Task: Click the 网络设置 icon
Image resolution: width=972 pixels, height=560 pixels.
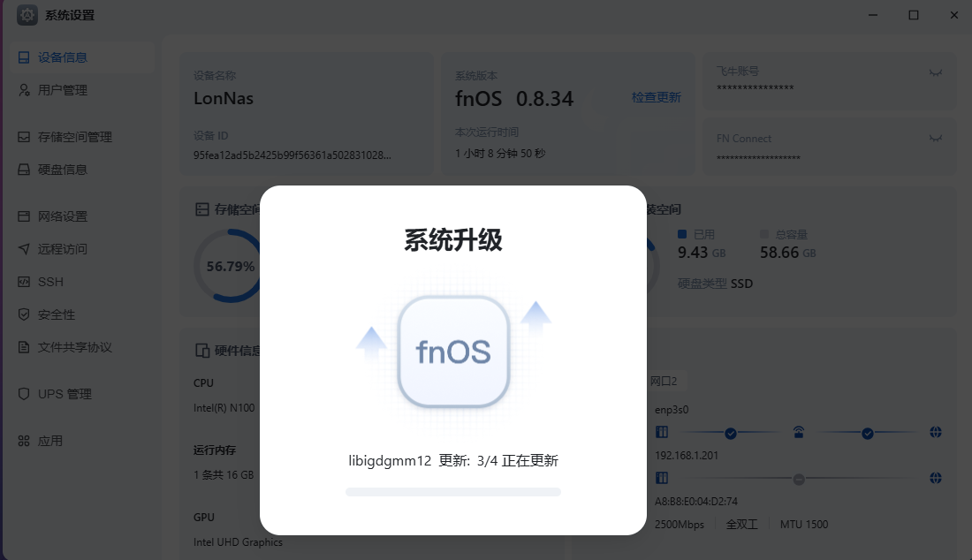Action: point(24,216)
